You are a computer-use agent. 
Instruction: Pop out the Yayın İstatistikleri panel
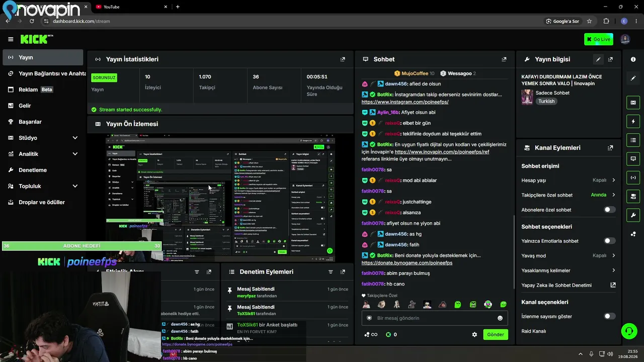(x=343, y=59)
